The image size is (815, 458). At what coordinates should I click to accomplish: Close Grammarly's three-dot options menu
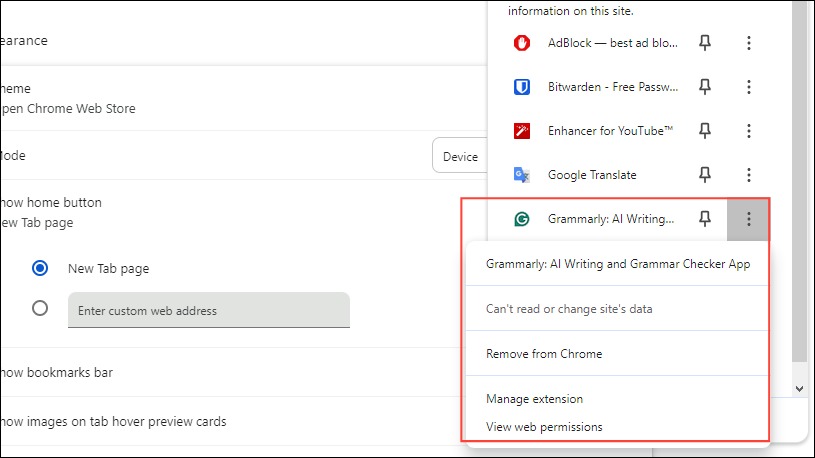point(748,219)
